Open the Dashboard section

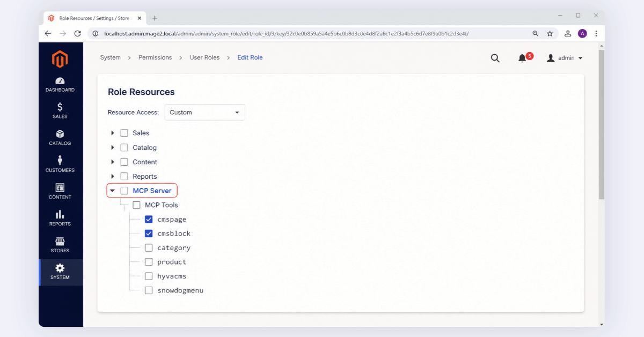tap(60, 85)
